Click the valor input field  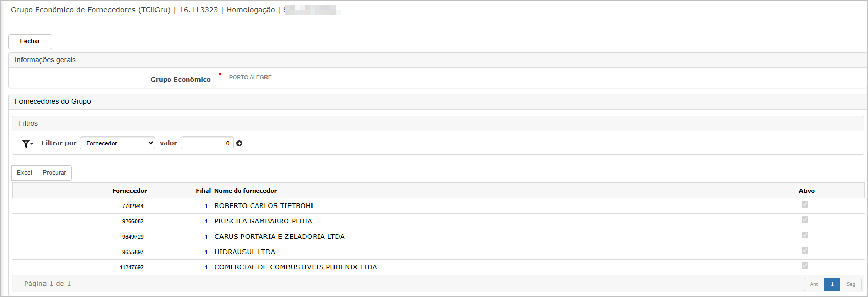pos(207,143)
